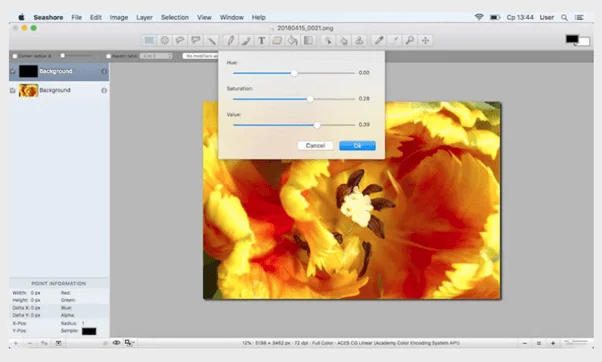Add new layer with plus icon
Viewport: 602px width, 362px height.
16,343
